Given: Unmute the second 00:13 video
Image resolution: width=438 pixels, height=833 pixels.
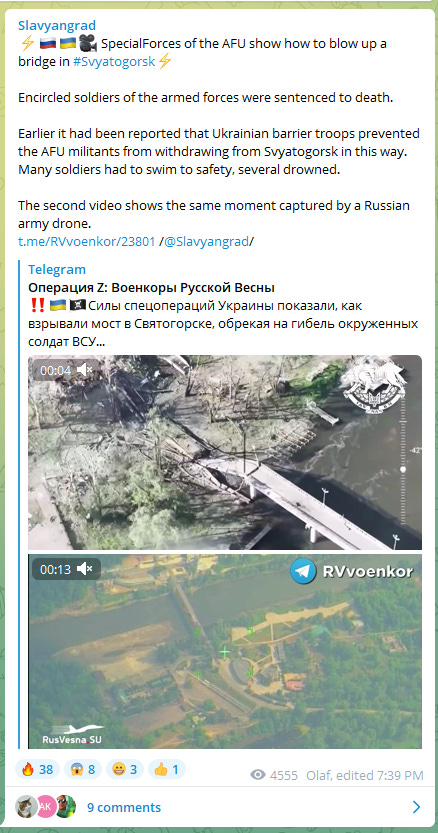Looking at the screenshot, I should coord(85,569).
